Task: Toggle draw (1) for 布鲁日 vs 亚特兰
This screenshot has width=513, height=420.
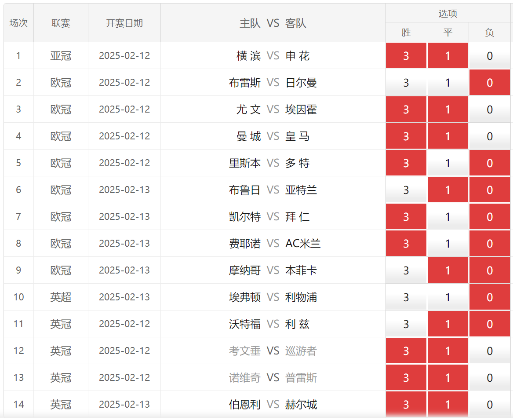Action: pyautogui.click(x=448, y=190)
